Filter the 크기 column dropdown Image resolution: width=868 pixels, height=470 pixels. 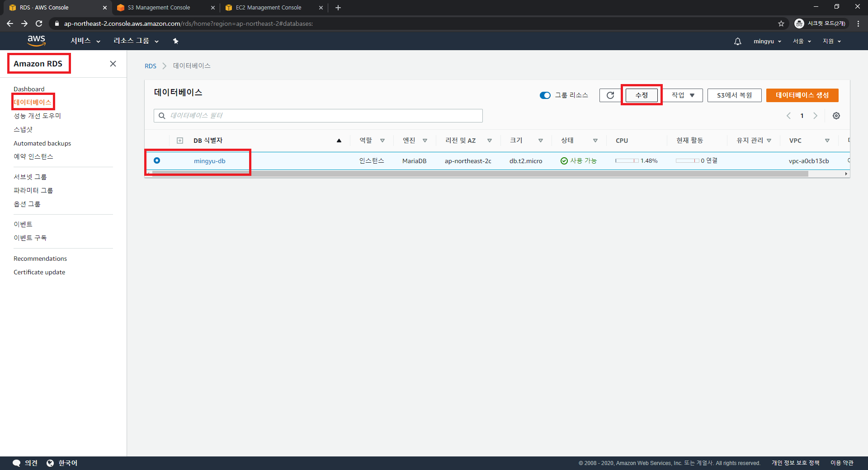point(541,141)
